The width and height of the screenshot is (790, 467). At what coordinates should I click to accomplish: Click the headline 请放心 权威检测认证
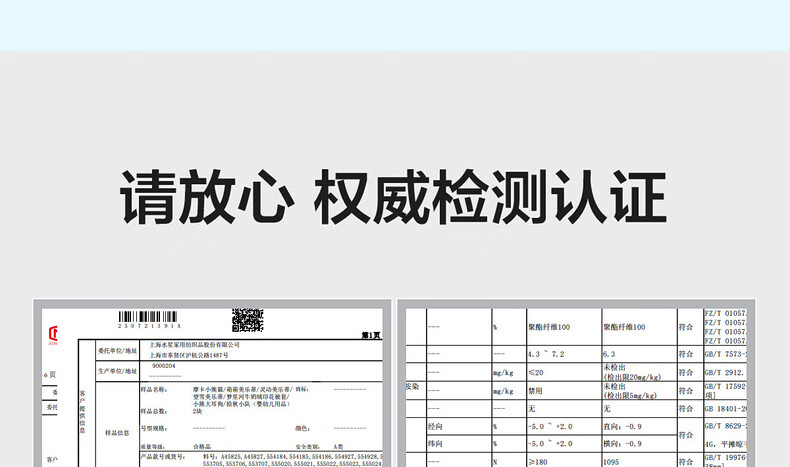[393, 199]
